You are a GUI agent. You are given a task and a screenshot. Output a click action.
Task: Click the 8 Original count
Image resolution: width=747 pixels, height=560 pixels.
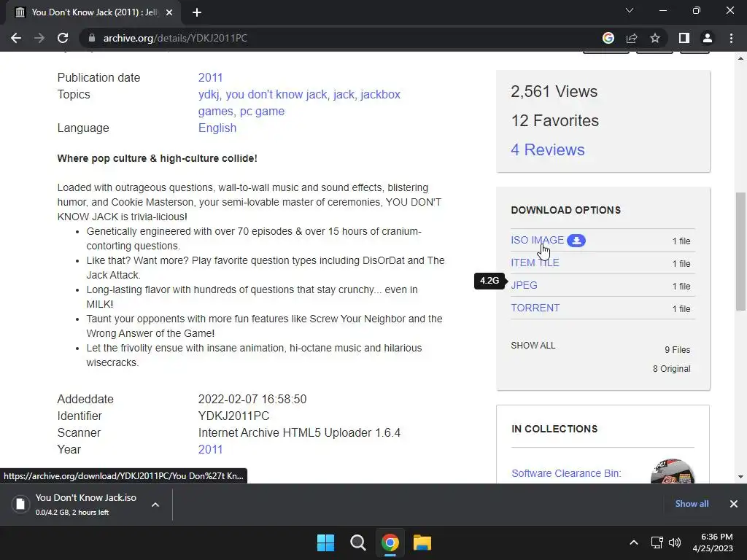click(672, 369)
